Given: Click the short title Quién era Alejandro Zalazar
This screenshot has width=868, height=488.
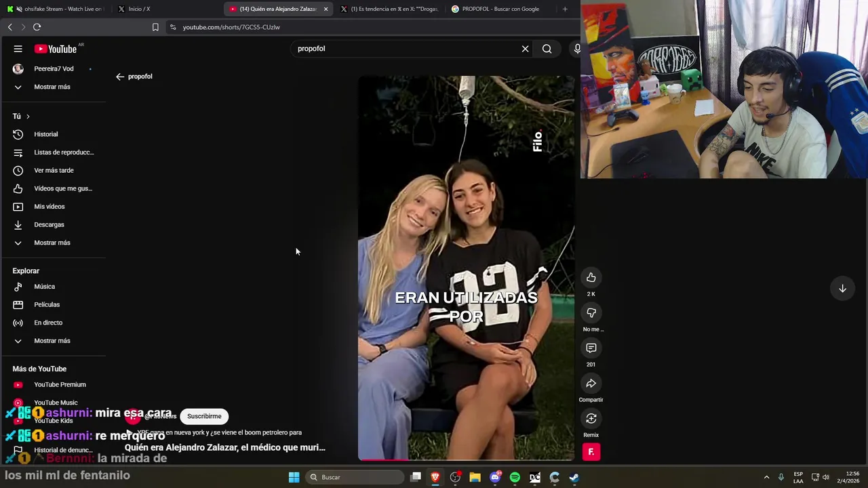Looking at the screenshot, I should point(225,447).
